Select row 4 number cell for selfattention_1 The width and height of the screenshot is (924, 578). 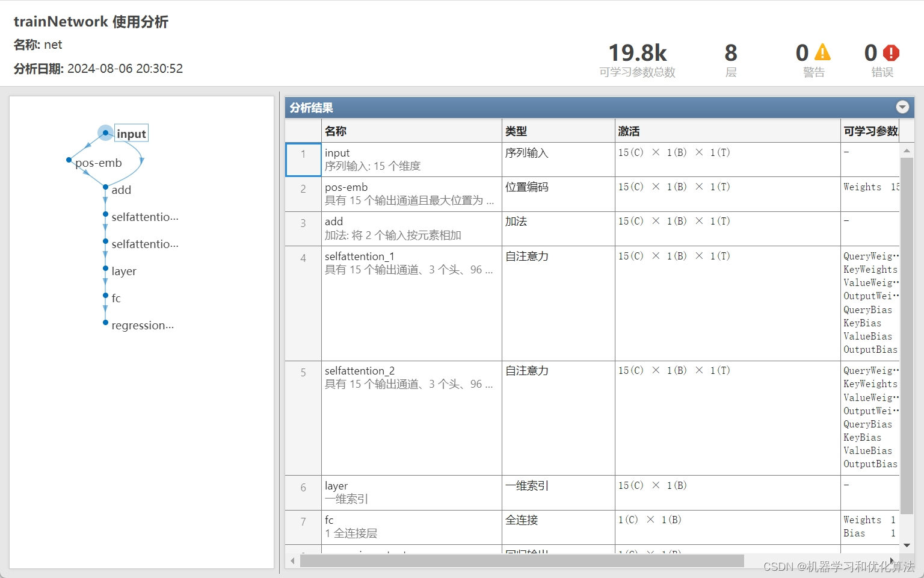(303, 303)
